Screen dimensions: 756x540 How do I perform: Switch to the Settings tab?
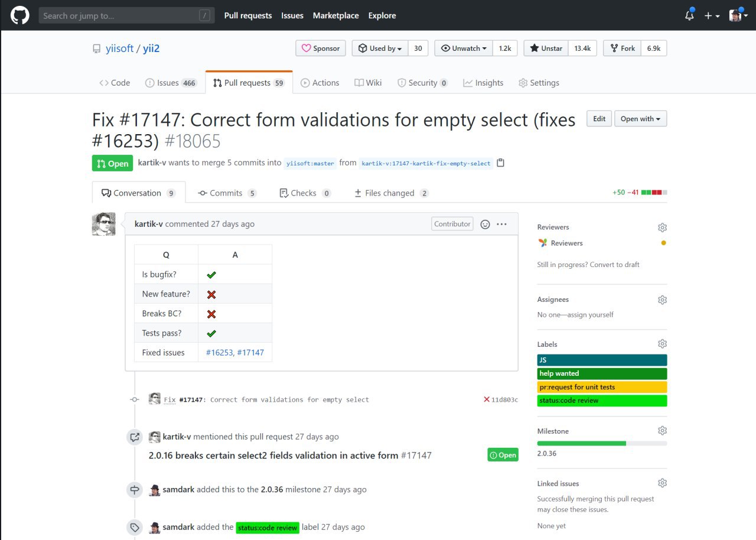click(539, 83)
